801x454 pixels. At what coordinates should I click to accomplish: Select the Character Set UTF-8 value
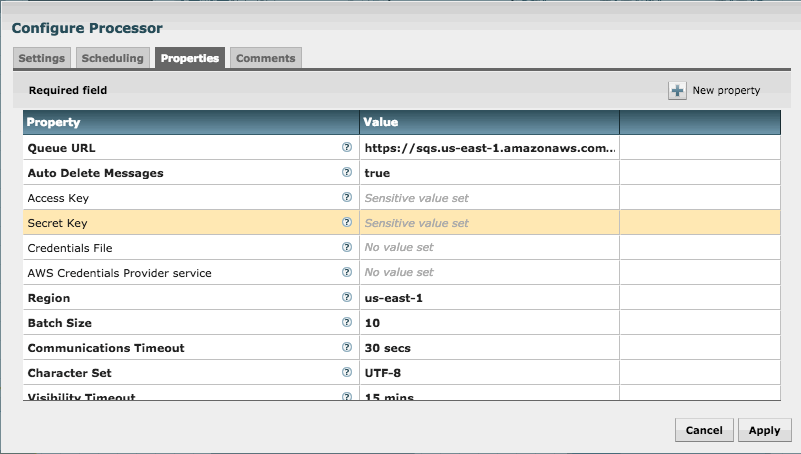[x=489, y=373]
